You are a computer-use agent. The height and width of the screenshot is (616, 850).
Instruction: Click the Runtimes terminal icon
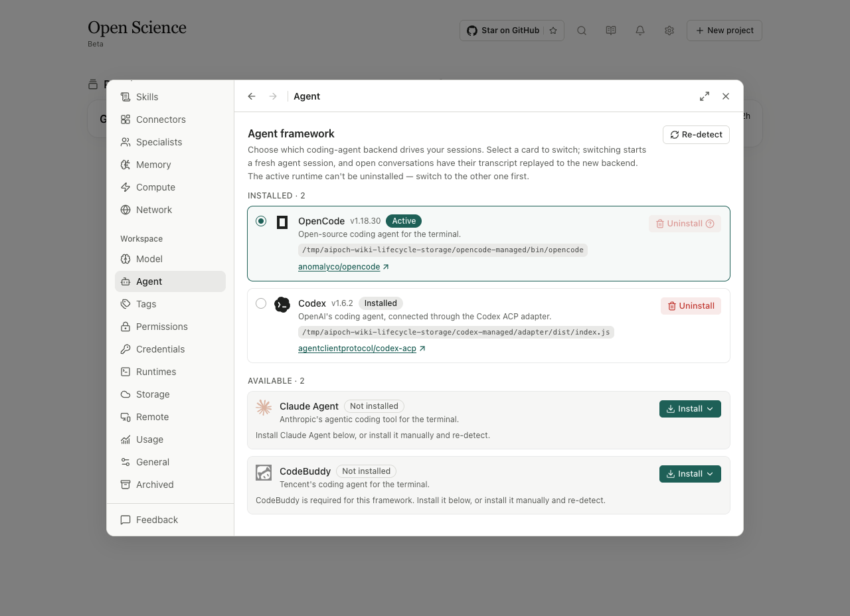click(x=126, y=372)
